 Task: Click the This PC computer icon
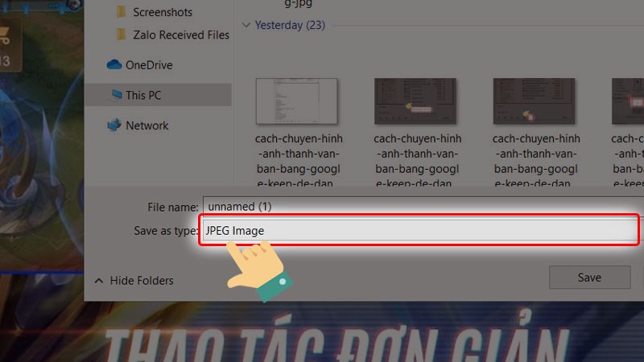pos(117,94)
